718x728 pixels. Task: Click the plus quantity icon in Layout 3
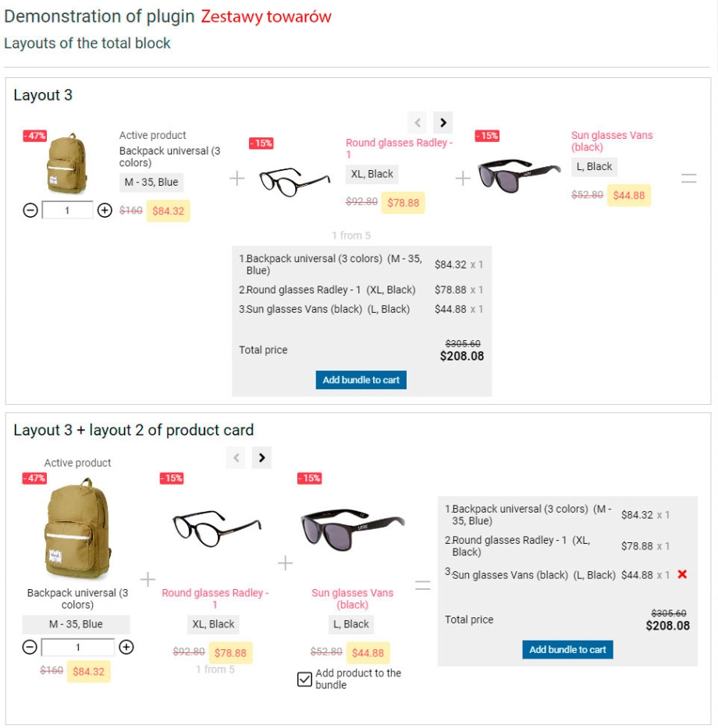105,210
